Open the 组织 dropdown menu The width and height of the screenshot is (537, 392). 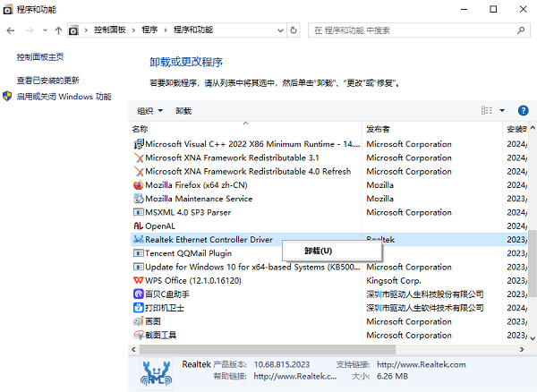pyautogui.click(x=149, y=111)
